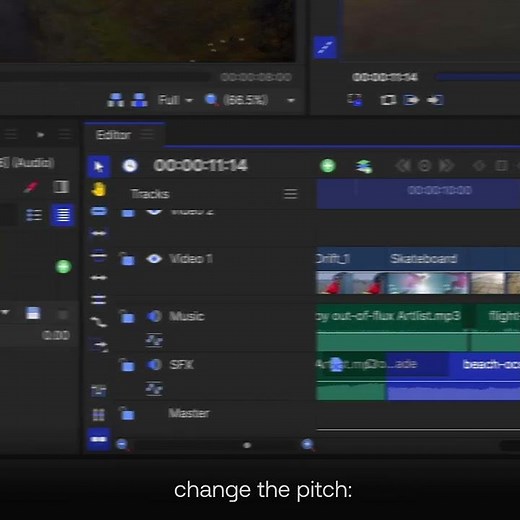
Task: Select the Music track label
Action: [x=186, y=316]
